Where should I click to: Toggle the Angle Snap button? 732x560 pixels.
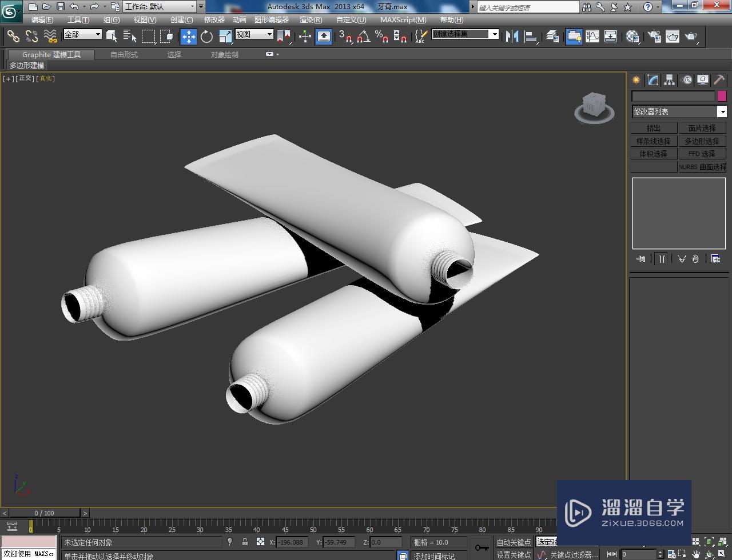(x=363, y=37)
